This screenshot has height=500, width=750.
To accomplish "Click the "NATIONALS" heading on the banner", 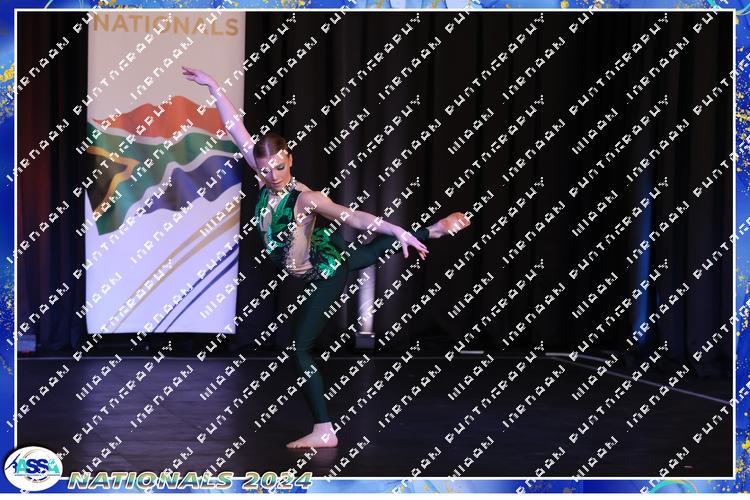I will coord(165,24).
